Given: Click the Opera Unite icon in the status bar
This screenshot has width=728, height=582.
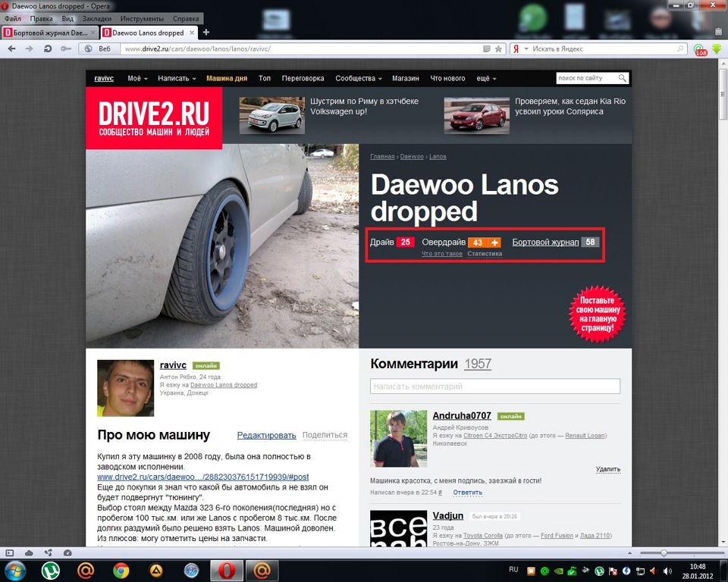Looking at the screenshot, I should 48,552.
